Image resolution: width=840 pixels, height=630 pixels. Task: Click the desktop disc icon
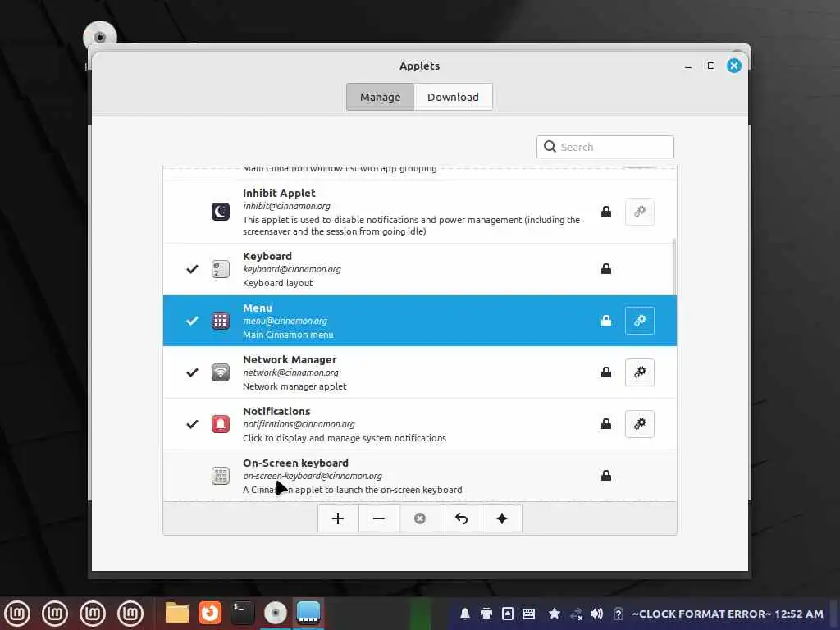tap(99, 36)
